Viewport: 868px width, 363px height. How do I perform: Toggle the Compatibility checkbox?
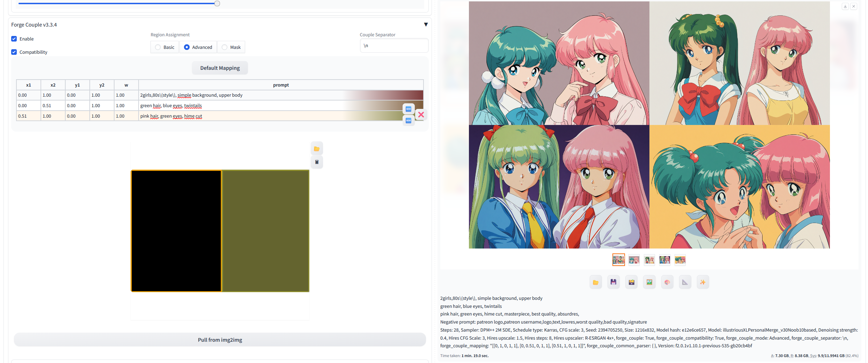pos(14,52)
